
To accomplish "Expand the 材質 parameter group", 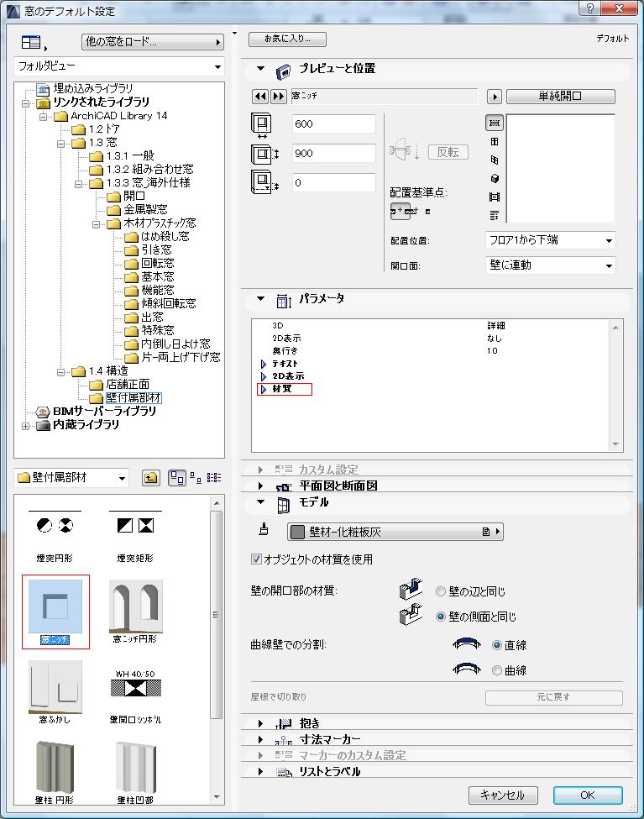I will (x=263, y=389).
